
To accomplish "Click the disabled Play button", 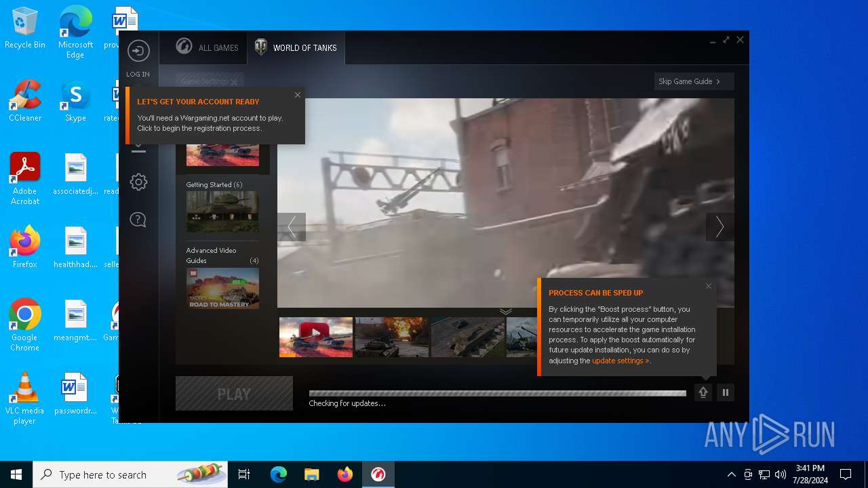I will pos(234,394).
